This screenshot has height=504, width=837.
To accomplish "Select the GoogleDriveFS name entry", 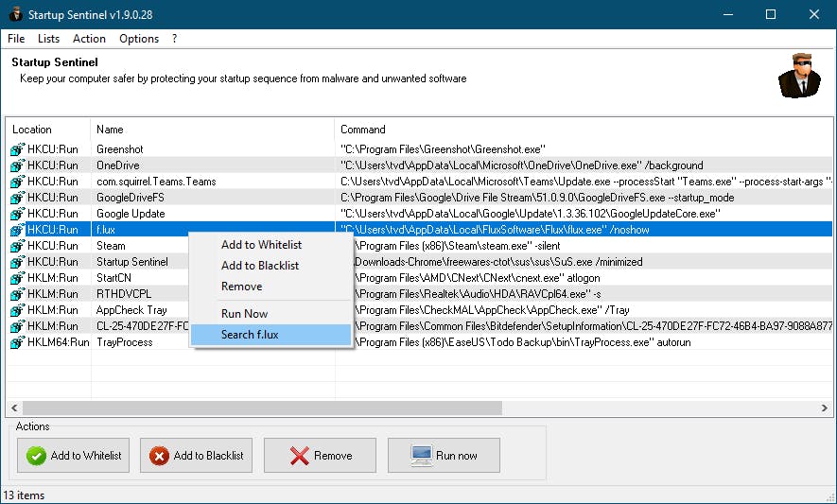I will tap(131, 198).
